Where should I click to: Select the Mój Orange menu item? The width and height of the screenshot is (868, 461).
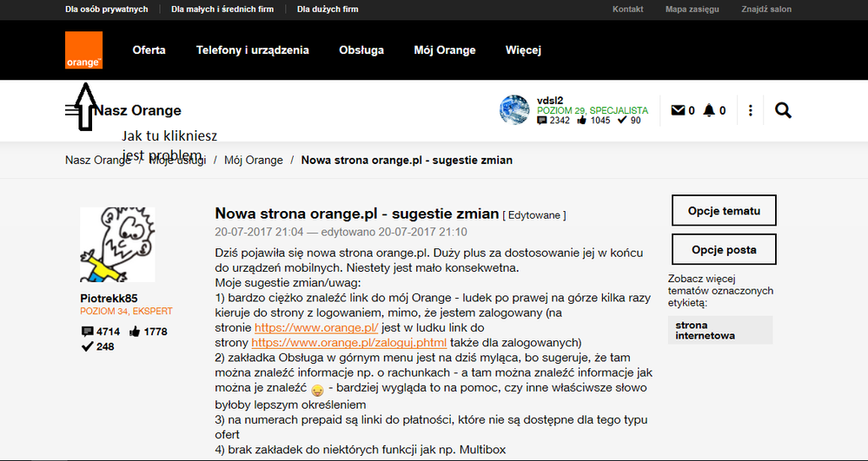pos(445,50)
